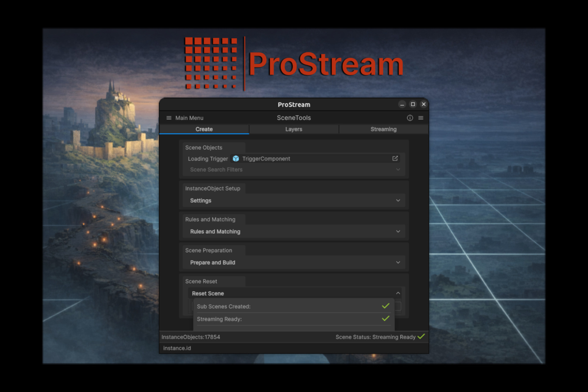This screenshot has width=588, height=392.
Task: Click Scene Status: Streaming Ready text
Action: click(x=375, y=337)
